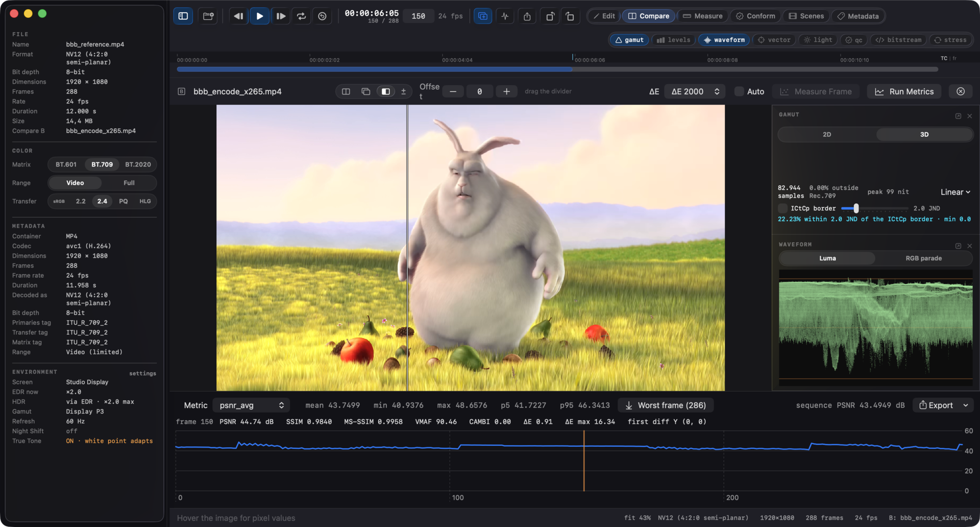This screenshot has width=980, height=527.
Task: Select BT.2020 color matrix
Action: click(138, 164)
